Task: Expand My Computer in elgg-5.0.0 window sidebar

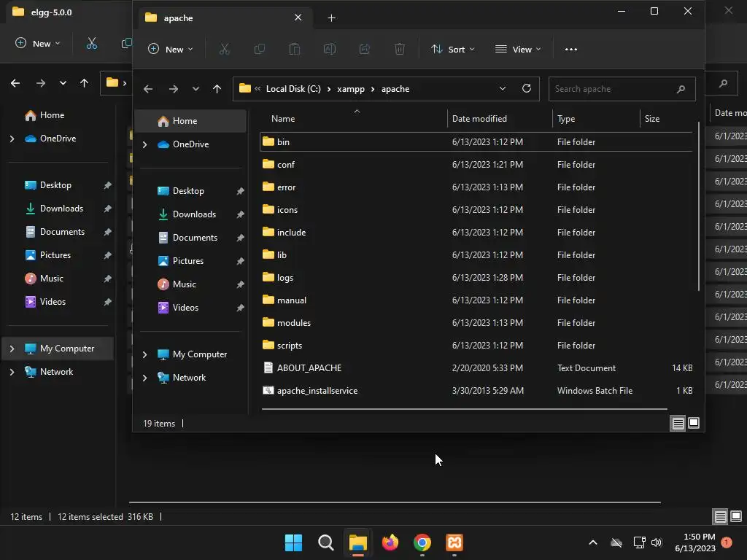Action: tap(12, 349)
